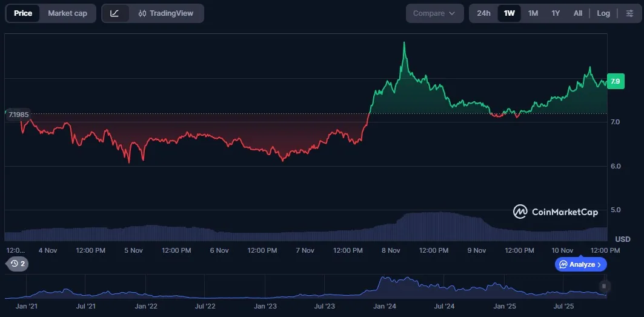Click the Jul '22 label on overview timeline
Viewport: 644px width, 317px height.
click(205, 306)
